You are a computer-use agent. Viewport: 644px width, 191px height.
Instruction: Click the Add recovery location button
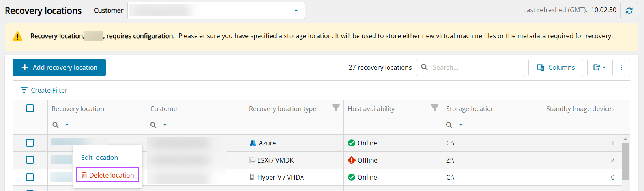(x=59, y=67)
